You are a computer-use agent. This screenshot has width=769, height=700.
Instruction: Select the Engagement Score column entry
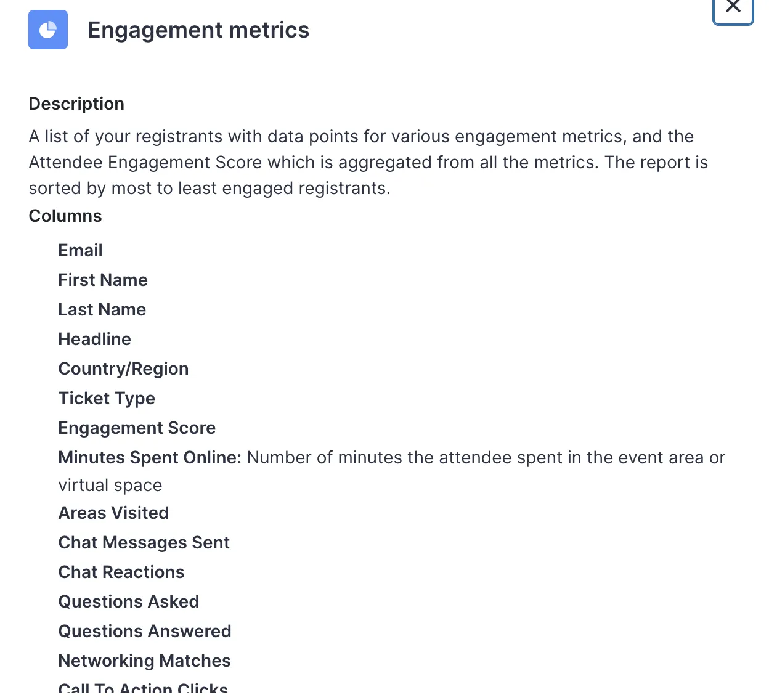tap(137, 428)
